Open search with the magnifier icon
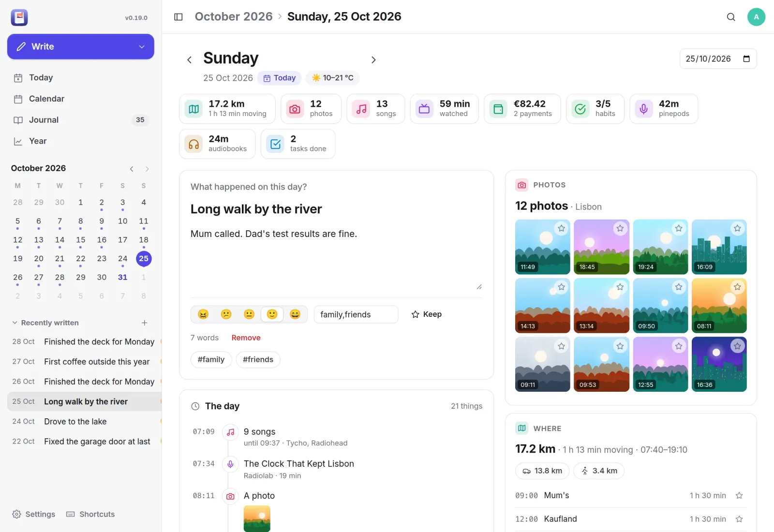This screenshot has height=532, width=774. pos(731,17)
